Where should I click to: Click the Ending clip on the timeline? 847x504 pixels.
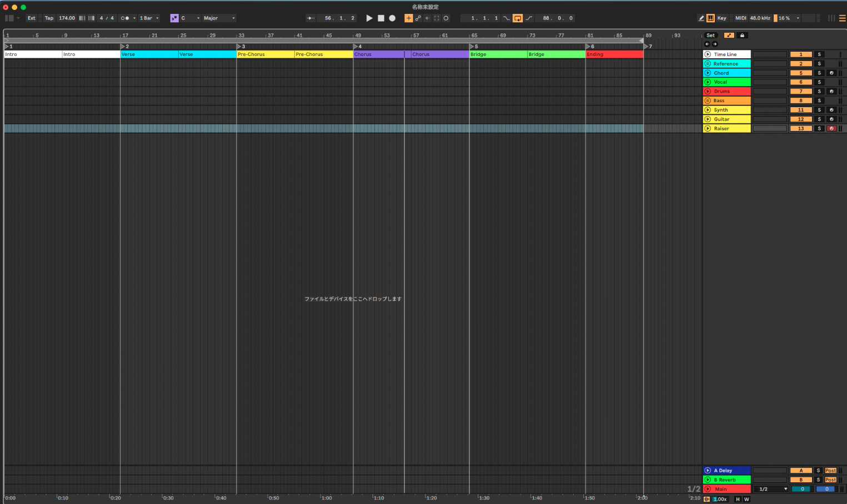[x=614, y=54]
